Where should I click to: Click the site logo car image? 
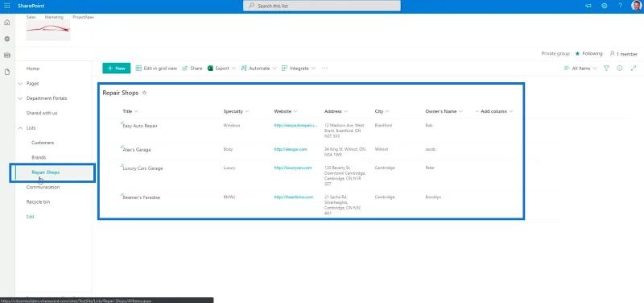(x=48, y=30)
